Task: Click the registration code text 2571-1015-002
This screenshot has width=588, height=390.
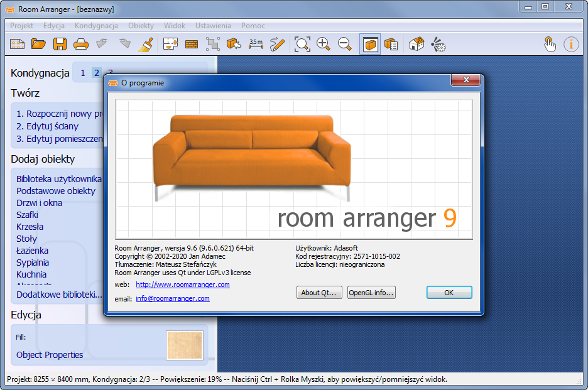Action: tap(376, 256)
